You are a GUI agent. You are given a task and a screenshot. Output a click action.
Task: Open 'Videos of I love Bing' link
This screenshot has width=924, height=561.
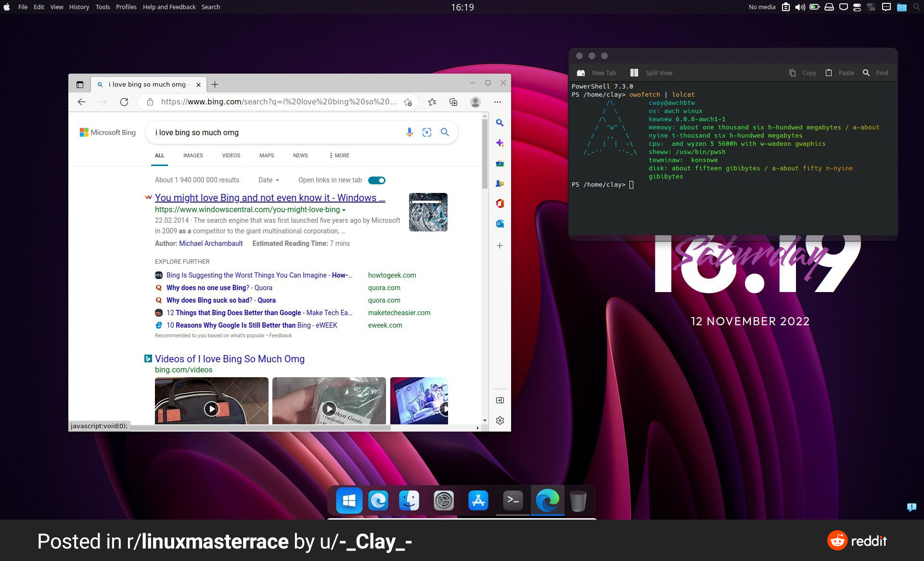point(230,359)
